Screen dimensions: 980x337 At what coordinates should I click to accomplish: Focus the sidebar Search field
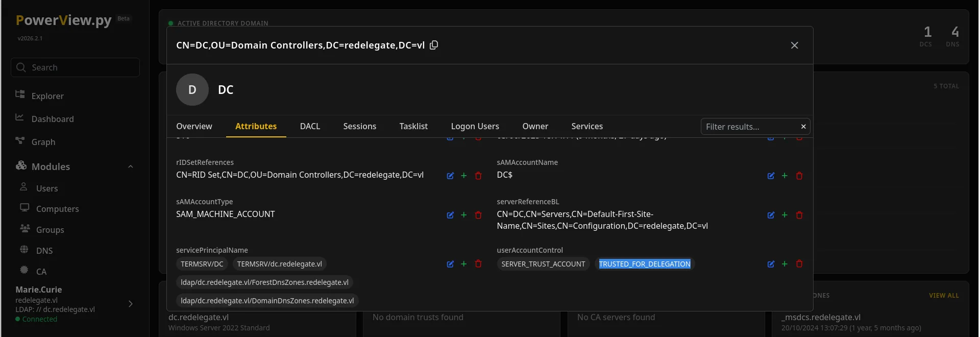coord(75,67)
